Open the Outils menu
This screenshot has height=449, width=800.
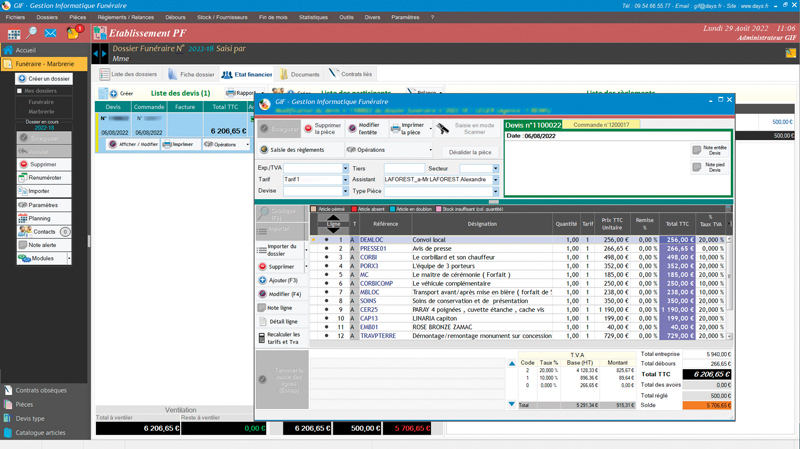(346, 17)
